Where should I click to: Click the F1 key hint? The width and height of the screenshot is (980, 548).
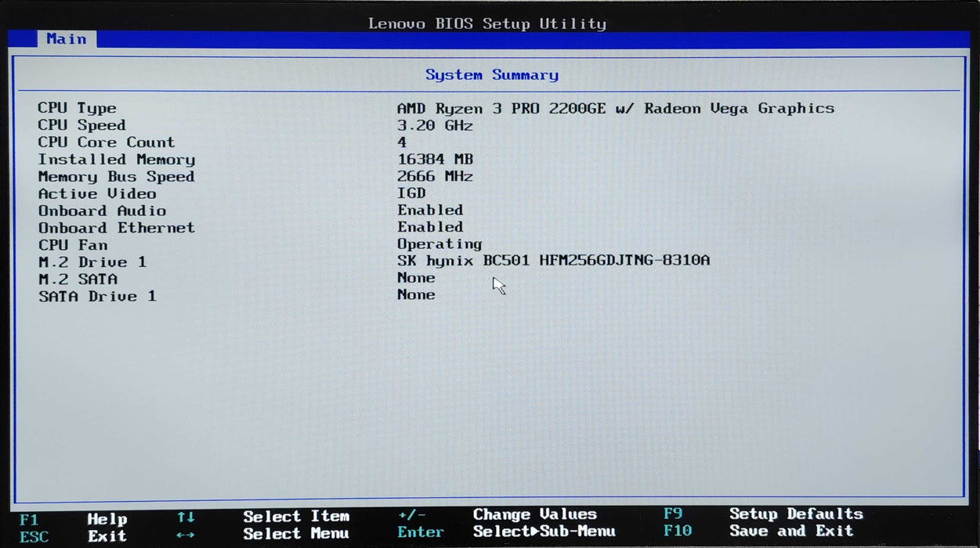coord(29,520)
